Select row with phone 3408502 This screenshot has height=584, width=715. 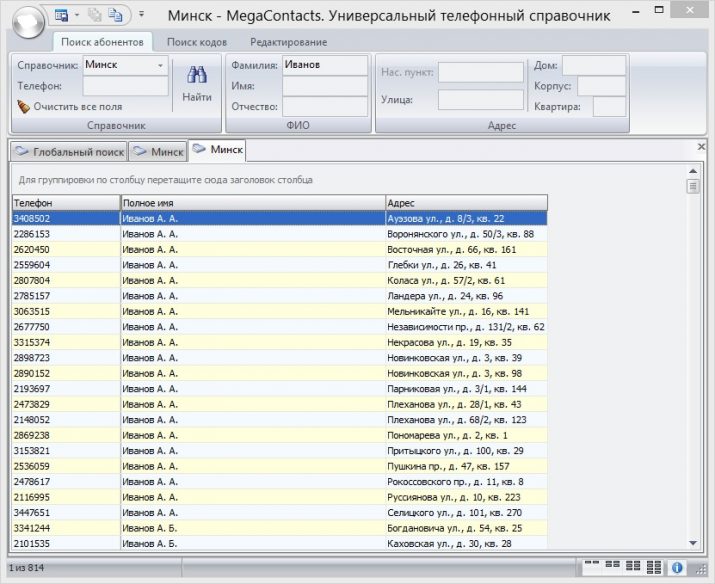pos(280,218)
